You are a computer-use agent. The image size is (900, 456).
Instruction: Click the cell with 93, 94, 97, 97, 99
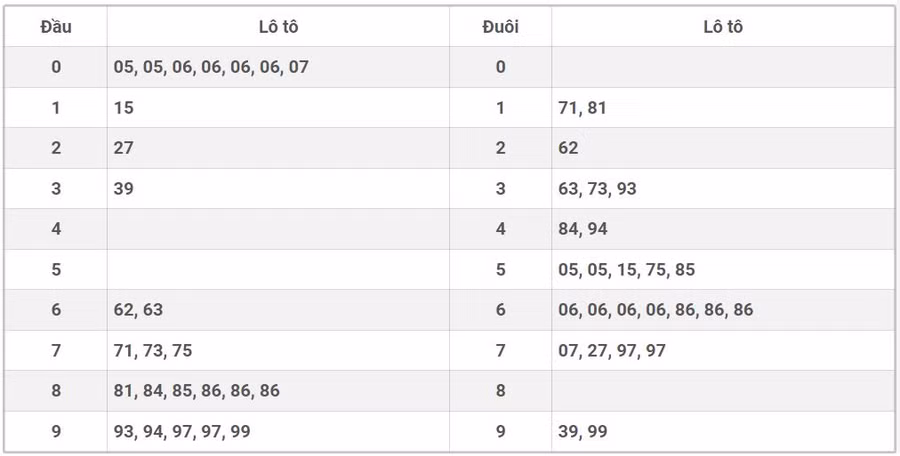[x=181, y=432]
